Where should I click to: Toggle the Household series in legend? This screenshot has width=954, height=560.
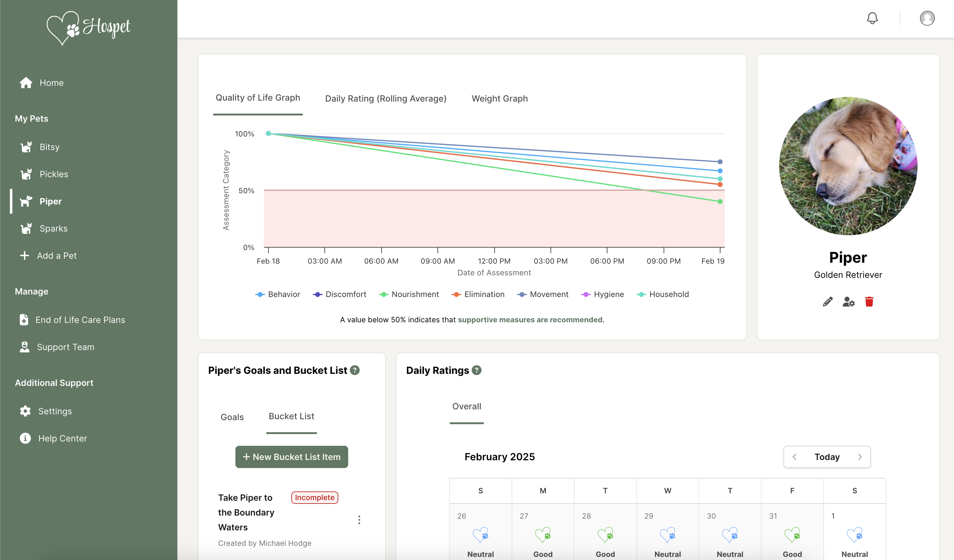point(663,295)
